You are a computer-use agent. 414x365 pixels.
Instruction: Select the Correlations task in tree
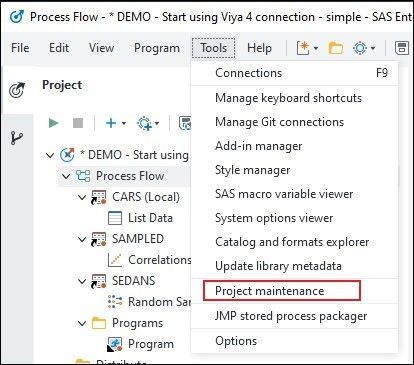tap(160, 260)
